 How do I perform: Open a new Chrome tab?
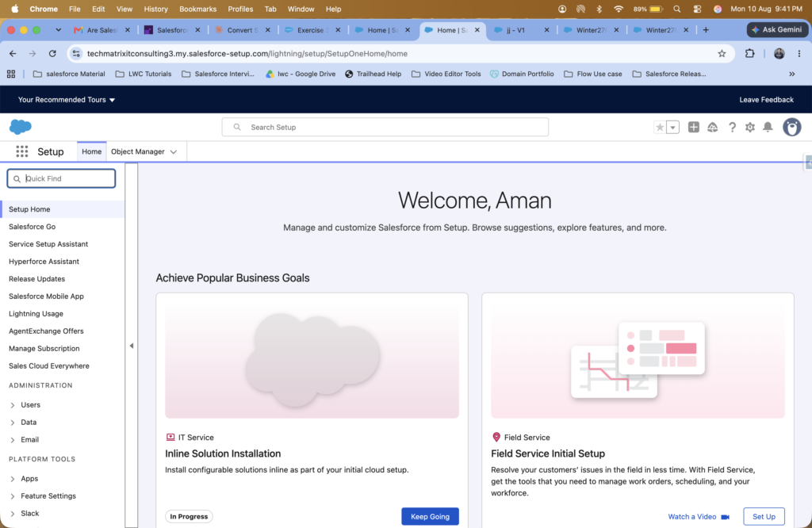(705, 30)
